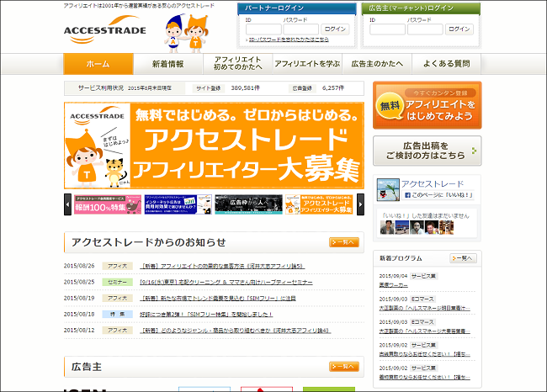Click carousel next arrow
The height and width of the screenshot is (392, 547).
361,204
